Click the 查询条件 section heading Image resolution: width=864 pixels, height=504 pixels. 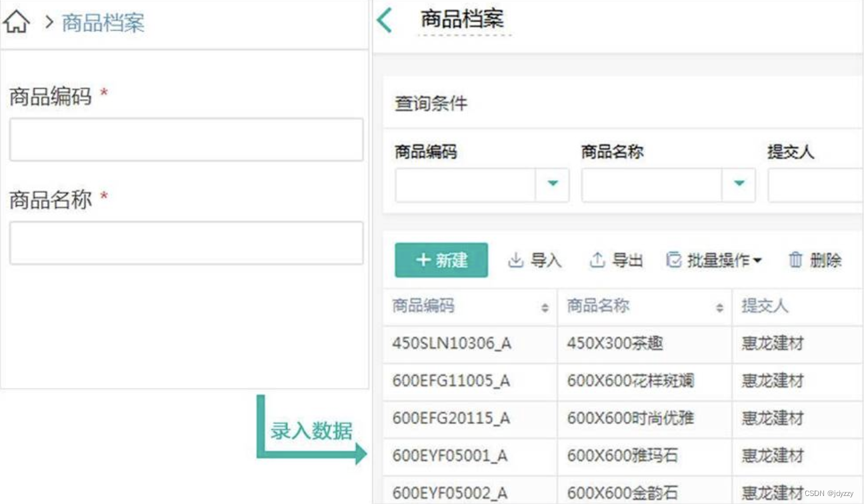[431, 104]
